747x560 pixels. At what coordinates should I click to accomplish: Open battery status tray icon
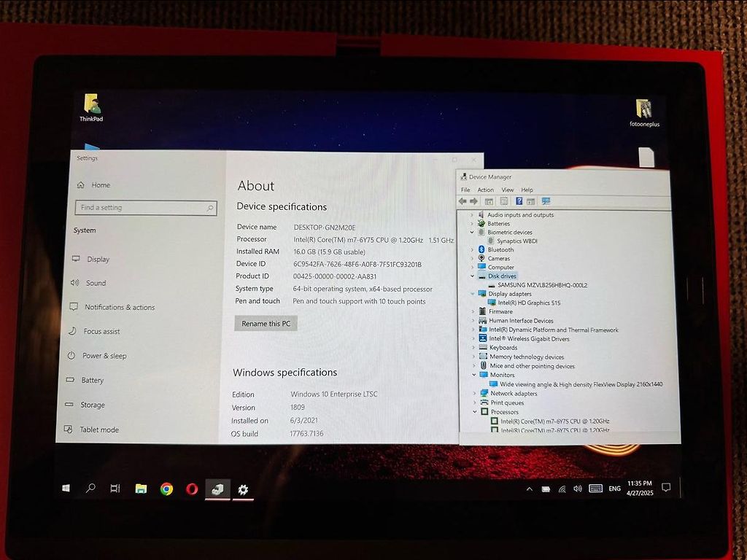pyautogui.click(x=546, y=489)
